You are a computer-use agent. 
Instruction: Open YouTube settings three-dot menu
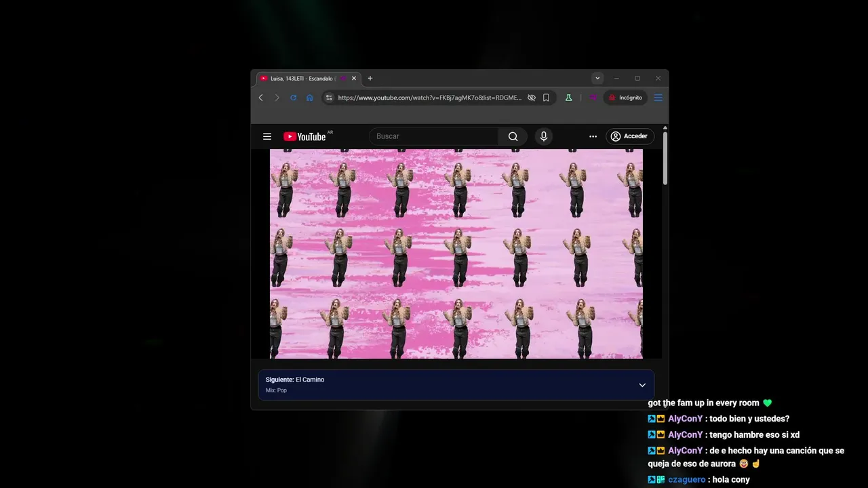point(593,136)
